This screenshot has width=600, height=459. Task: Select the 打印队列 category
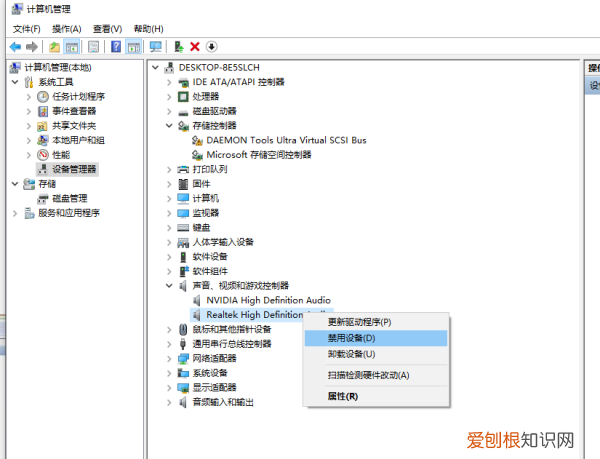point(210,169)
